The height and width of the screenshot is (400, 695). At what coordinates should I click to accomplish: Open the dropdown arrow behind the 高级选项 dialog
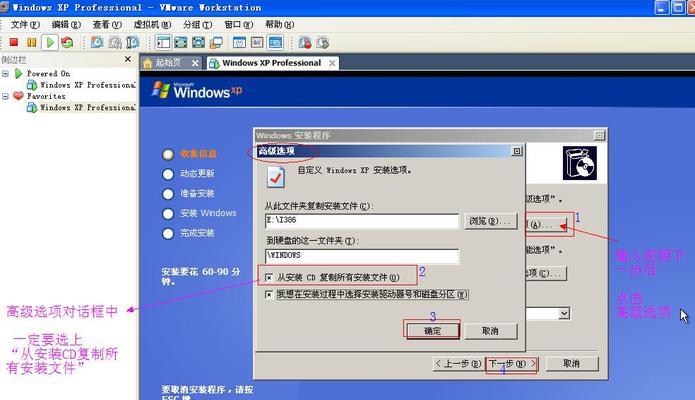tap(564, 314)
